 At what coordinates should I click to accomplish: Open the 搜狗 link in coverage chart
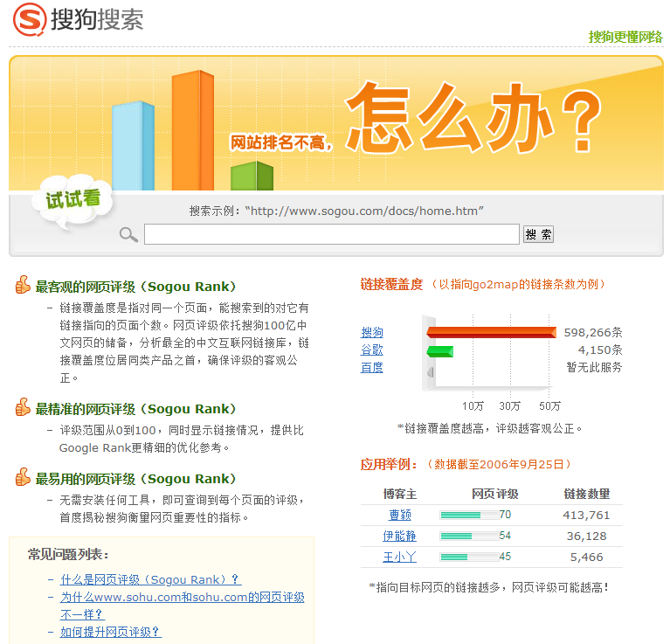(x=372, y=332)
